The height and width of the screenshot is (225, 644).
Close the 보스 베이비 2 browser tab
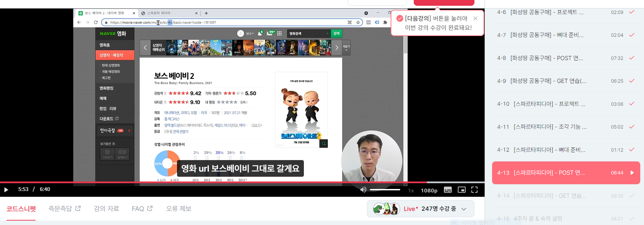[x=134, y=13]
